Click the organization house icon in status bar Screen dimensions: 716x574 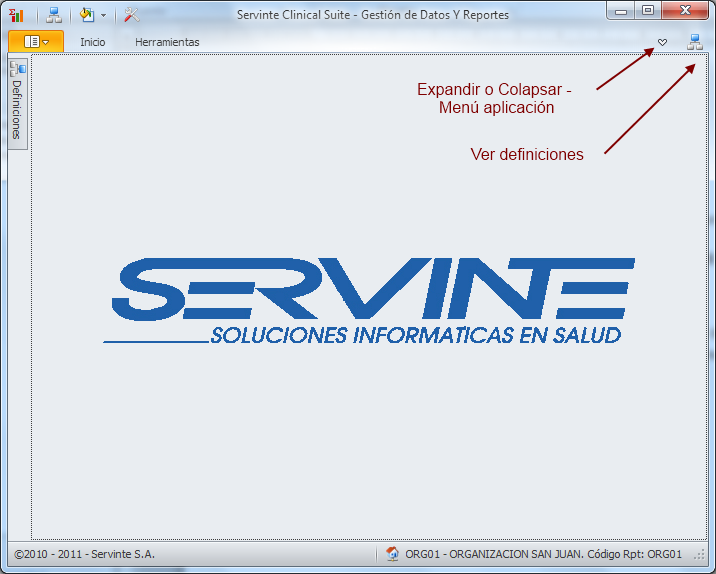coord(393,554)
